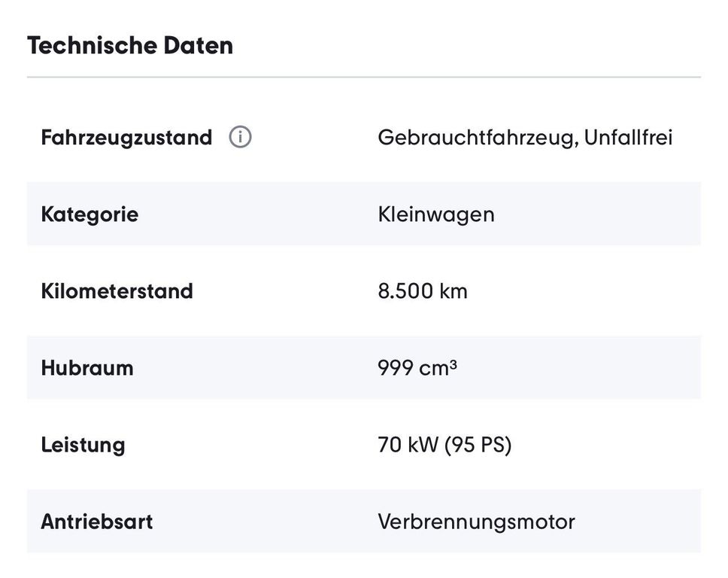Screen dimensions: 728x578
Task: Click the word Gebrauchtfahrzeug
Action: pos(476,138)
